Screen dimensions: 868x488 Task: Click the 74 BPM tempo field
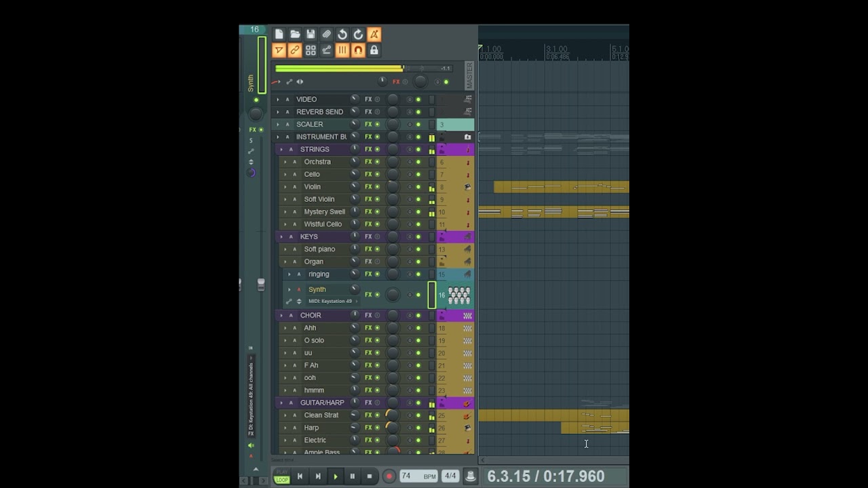tap(418, 476)
